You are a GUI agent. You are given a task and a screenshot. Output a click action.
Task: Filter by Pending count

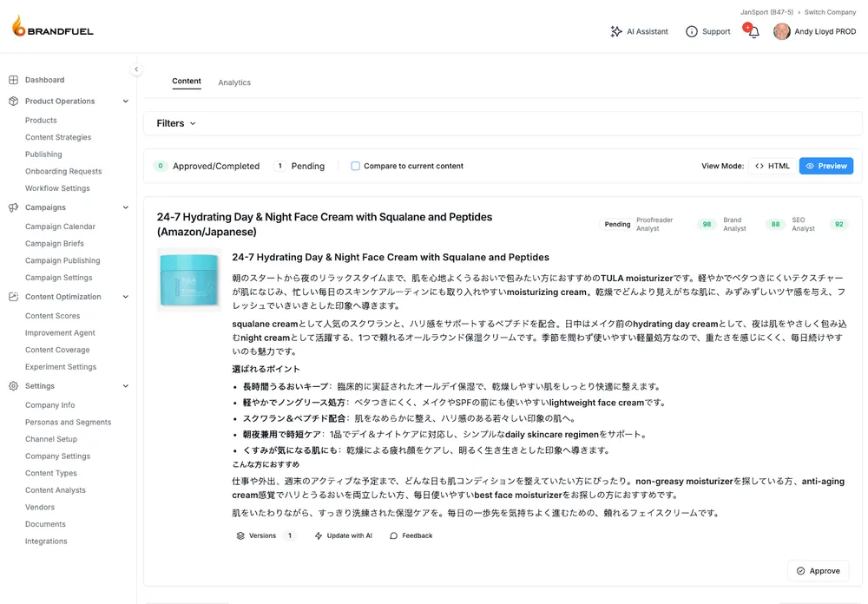299,166
